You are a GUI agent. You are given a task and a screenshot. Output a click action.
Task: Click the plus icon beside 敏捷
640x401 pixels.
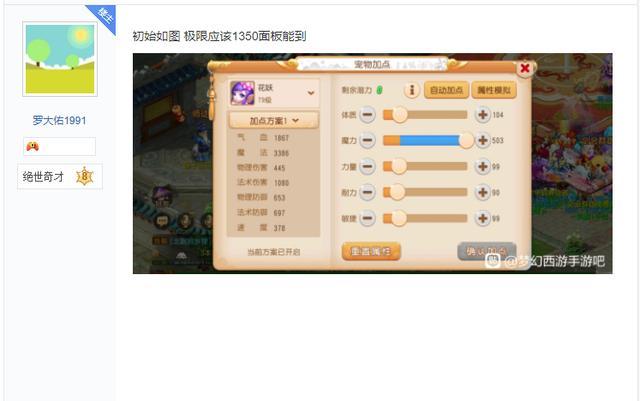[x=482, y=218]
